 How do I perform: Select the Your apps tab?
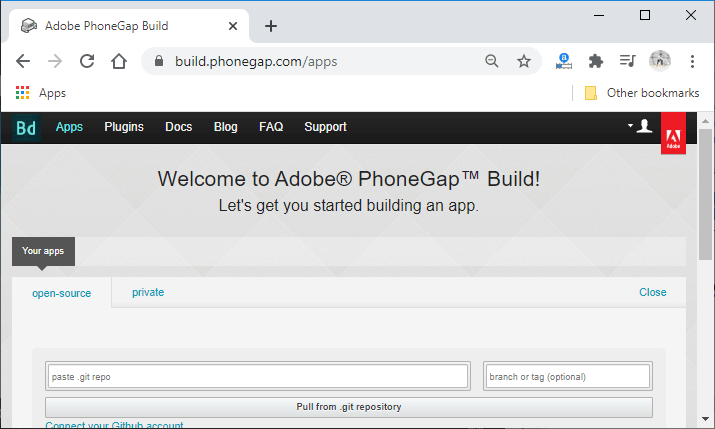click(43, 251)
